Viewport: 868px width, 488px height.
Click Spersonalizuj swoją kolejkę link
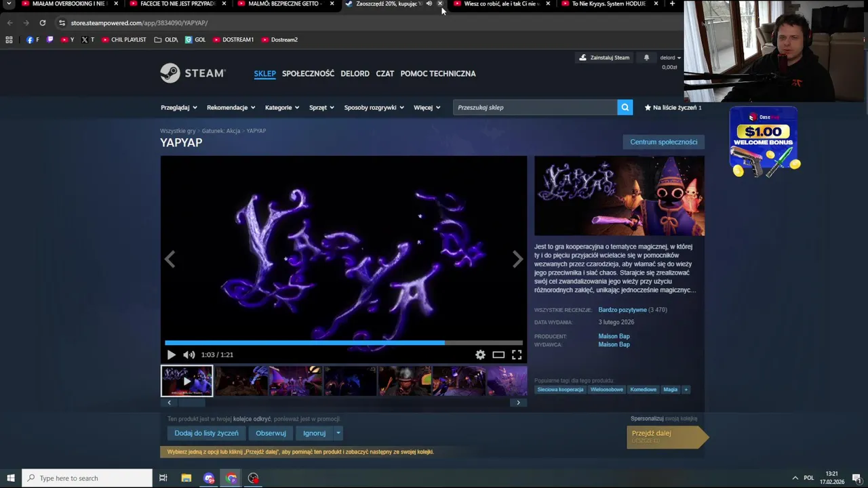coord(664,419)
